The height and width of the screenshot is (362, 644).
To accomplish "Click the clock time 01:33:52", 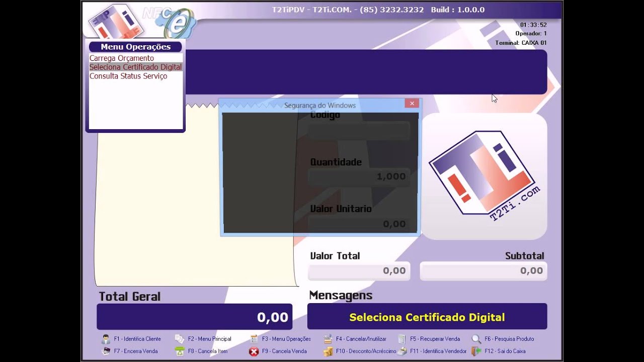I will [533, 25].
